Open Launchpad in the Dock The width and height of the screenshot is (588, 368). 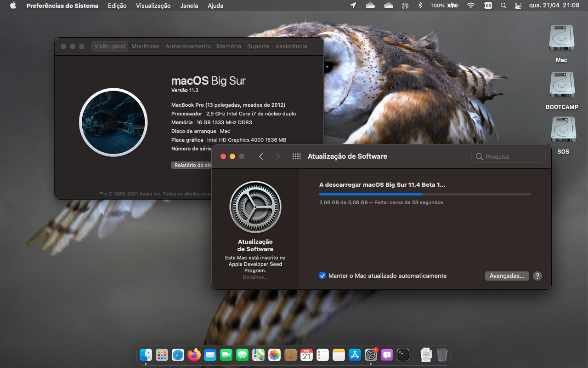162,355
